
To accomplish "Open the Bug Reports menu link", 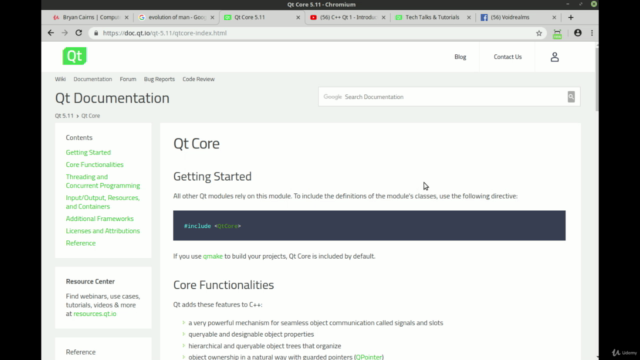I will 159,79.
